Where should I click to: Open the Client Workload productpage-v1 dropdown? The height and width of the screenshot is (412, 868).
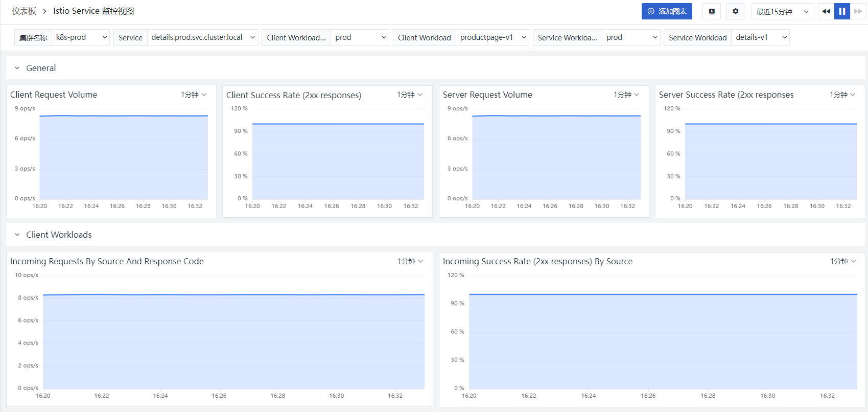coord(492,37)
